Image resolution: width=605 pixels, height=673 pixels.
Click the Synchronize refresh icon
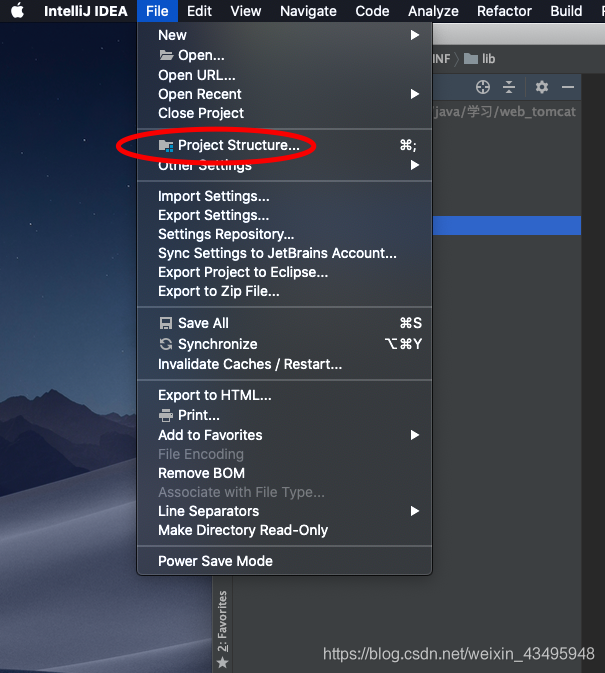pyautogui.click(x=166, y=344)
